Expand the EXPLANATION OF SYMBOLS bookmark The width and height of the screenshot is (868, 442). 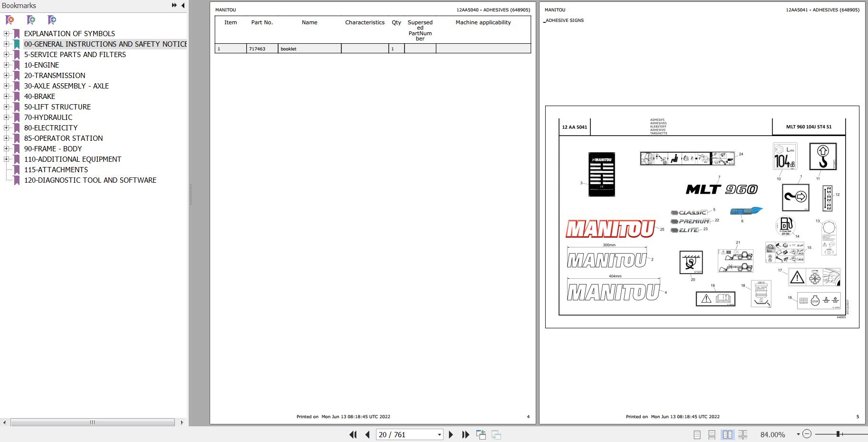coord(6,33)
